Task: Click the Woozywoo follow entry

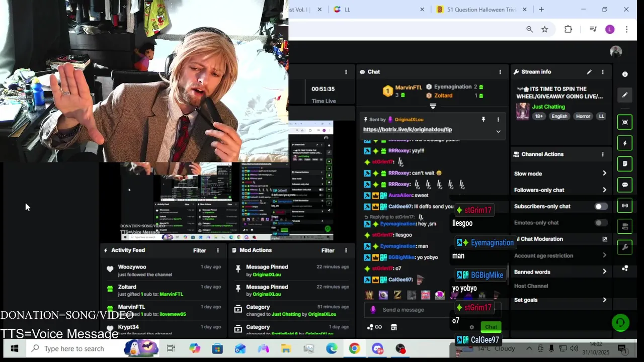Action: coord(164,270)
